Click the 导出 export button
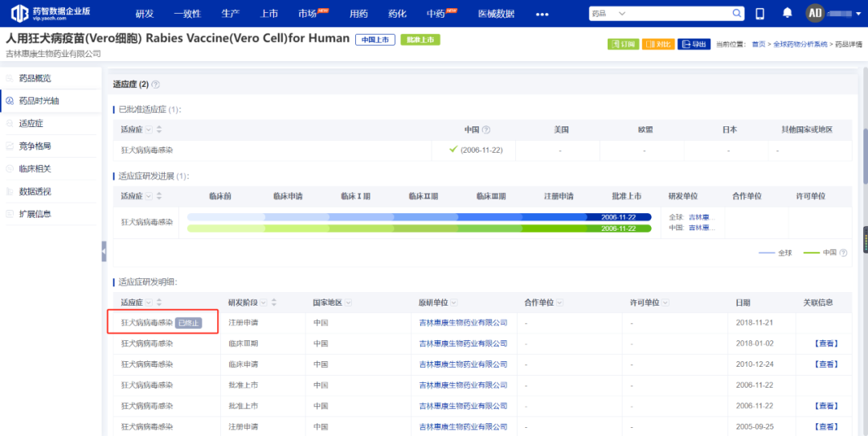 point(694,44)
